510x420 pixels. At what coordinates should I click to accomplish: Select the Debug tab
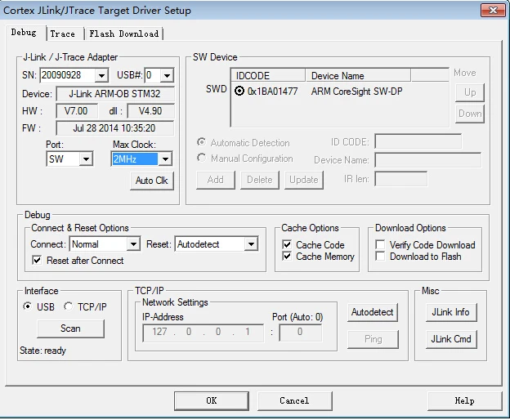pyautogui.click(x=24, y=32)
